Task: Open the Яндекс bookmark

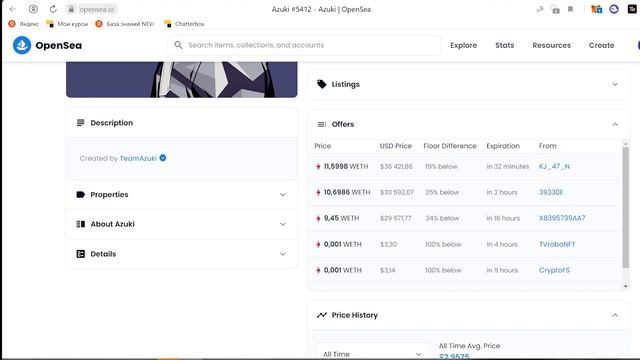Action: pos(24,24)
